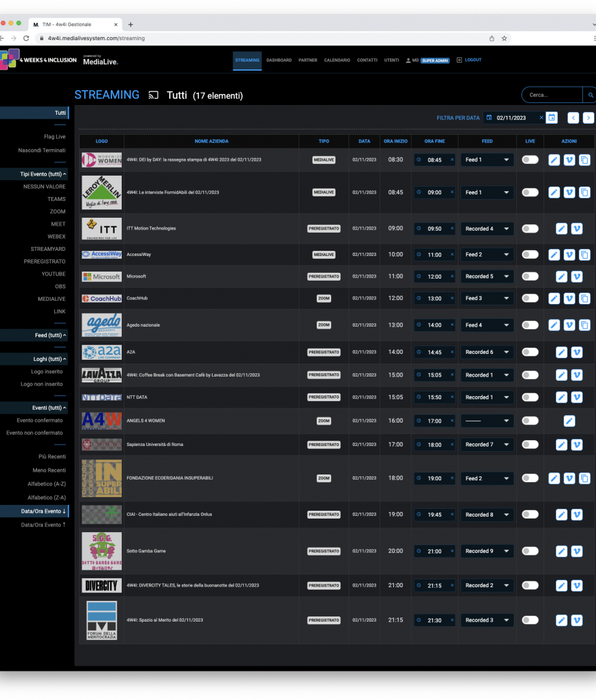
Task: Open the PARTNER tab
Action: point(308,60)
